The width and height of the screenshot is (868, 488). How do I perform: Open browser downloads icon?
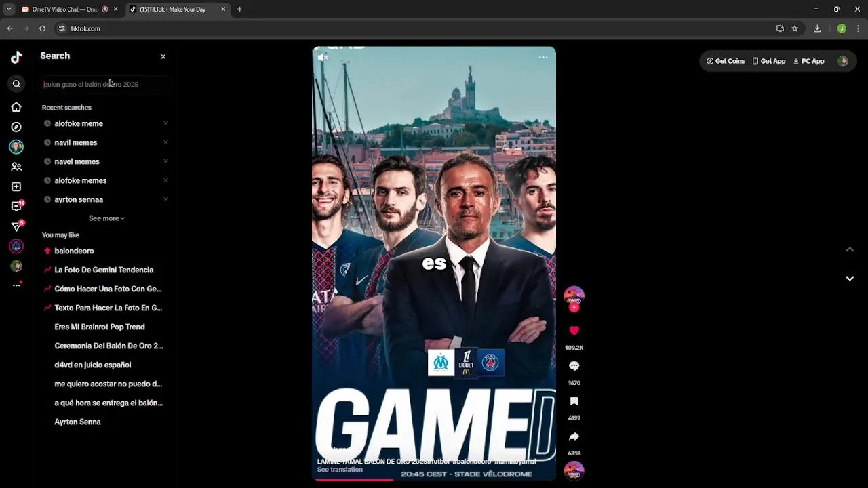[817, 28]
